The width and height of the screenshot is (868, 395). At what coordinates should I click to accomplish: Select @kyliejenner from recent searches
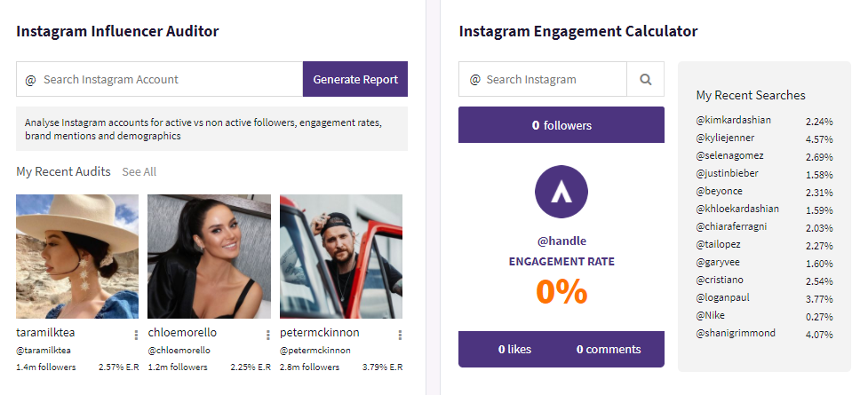click(728, 138)
